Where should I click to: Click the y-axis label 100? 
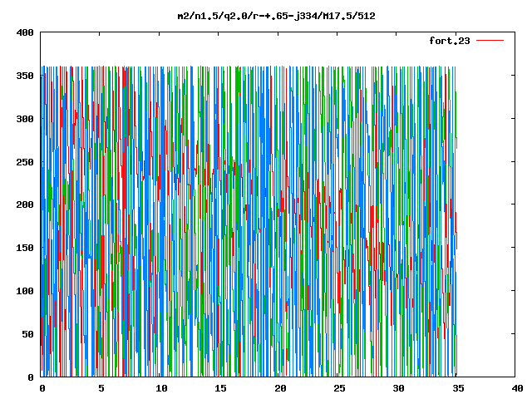[25, 291]
